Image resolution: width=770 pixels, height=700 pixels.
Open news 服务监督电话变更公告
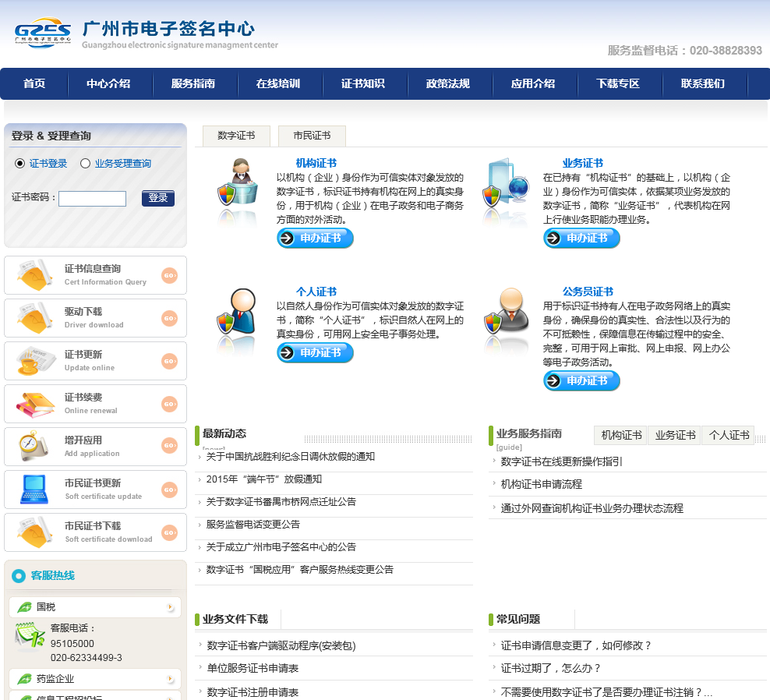coord(253,525)
